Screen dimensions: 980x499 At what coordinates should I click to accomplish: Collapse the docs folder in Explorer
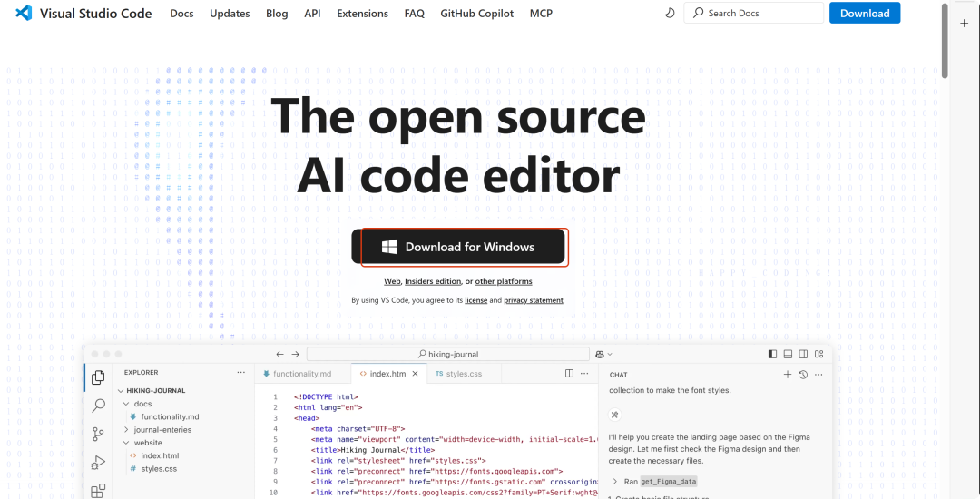(127, 404)
